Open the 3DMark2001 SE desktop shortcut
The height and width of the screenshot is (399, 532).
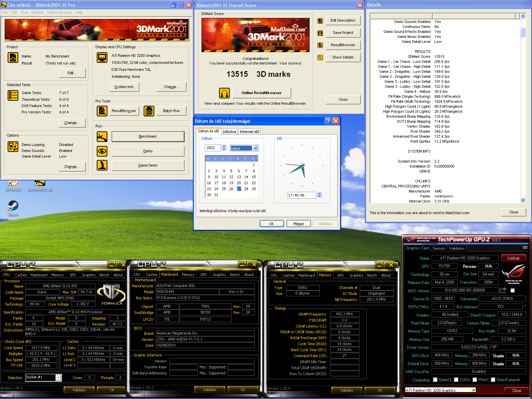[x=40, y=186]
